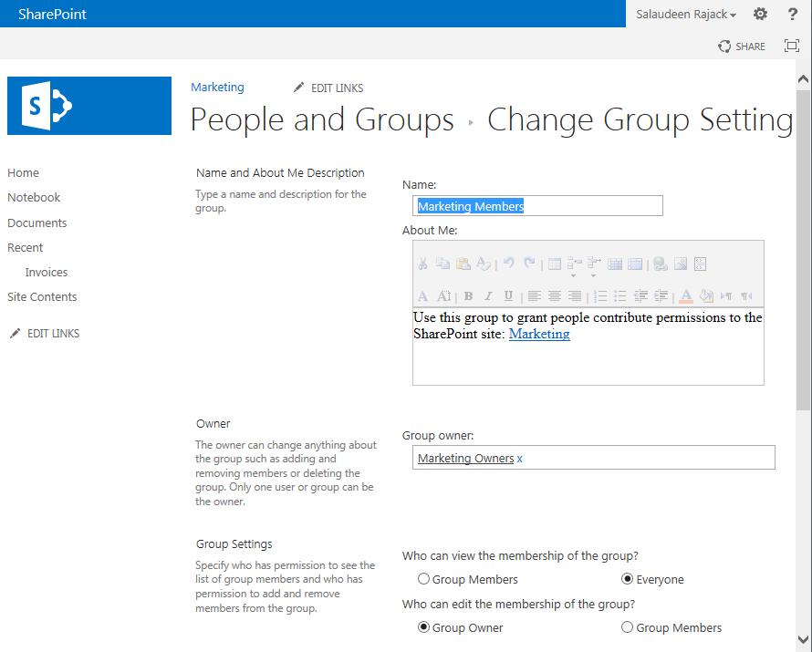Image resolution: width=812 pixels, height=652 pixels.
Task: Click the Font Size icon
Action: [443, 296]
